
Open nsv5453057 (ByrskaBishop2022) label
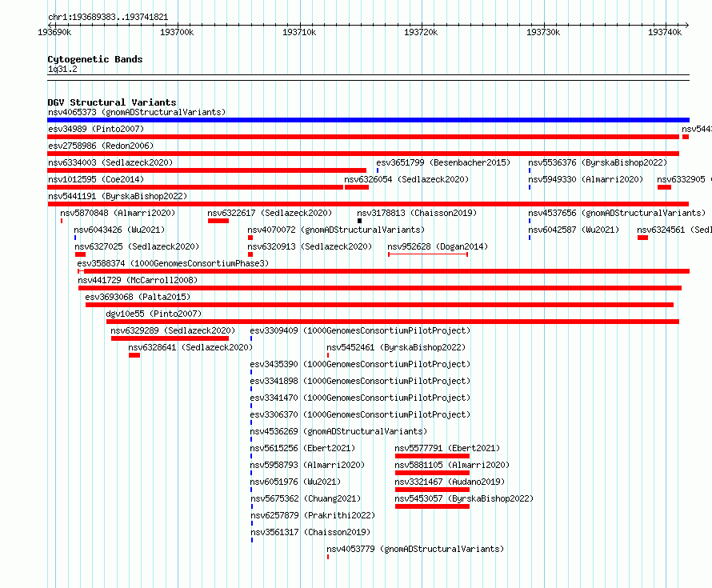pos(464,498)
